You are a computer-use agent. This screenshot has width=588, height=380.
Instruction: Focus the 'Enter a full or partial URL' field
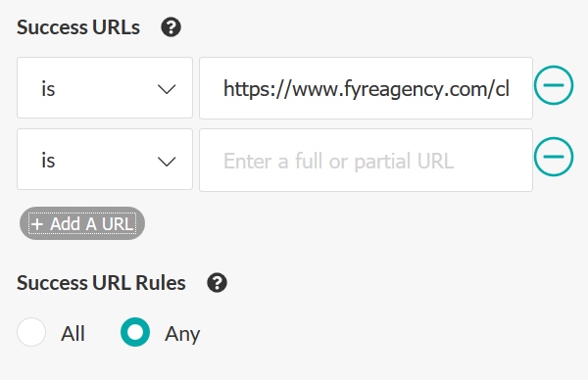tap(366, 160)
